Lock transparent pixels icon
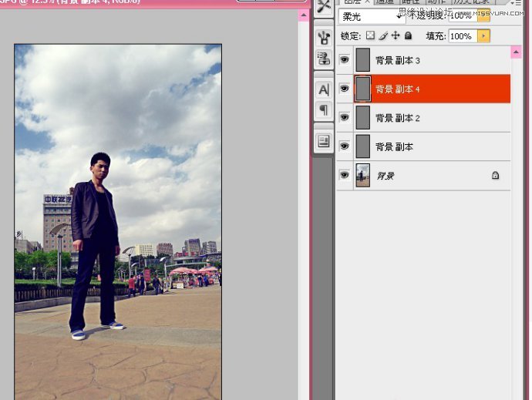Screen dimensions: 532x400 coord(370,35)
